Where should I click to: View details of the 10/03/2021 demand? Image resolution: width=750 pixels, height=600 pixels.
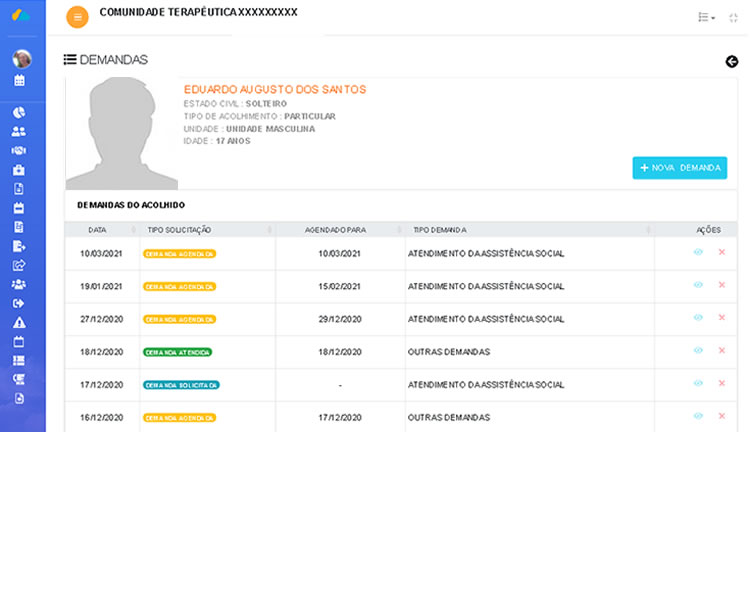[x=698, y=252]
